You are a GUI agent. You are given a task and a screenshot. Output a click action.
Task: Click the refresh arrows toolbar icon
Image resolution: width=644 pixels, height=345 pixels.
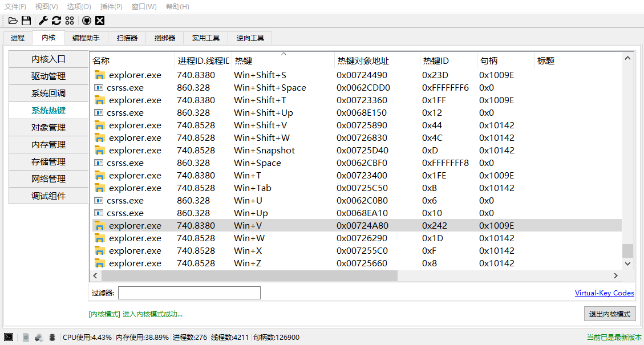point(56,21)
